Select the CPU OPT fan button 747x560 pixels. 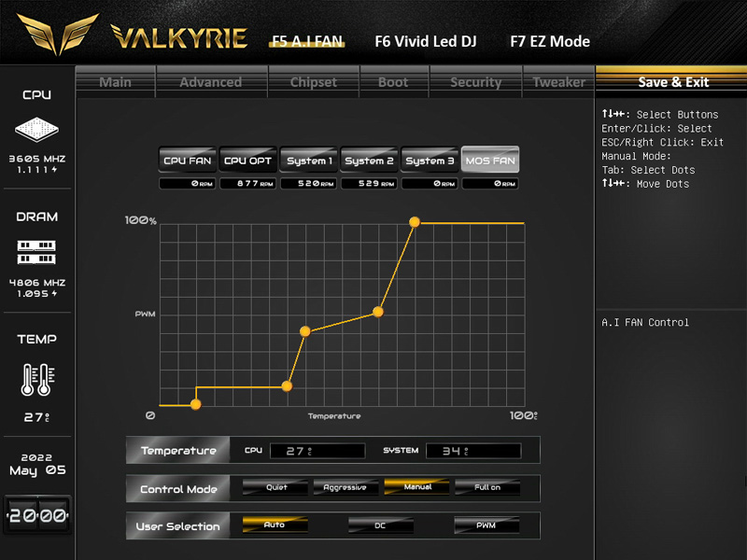[x=247, y=160]
